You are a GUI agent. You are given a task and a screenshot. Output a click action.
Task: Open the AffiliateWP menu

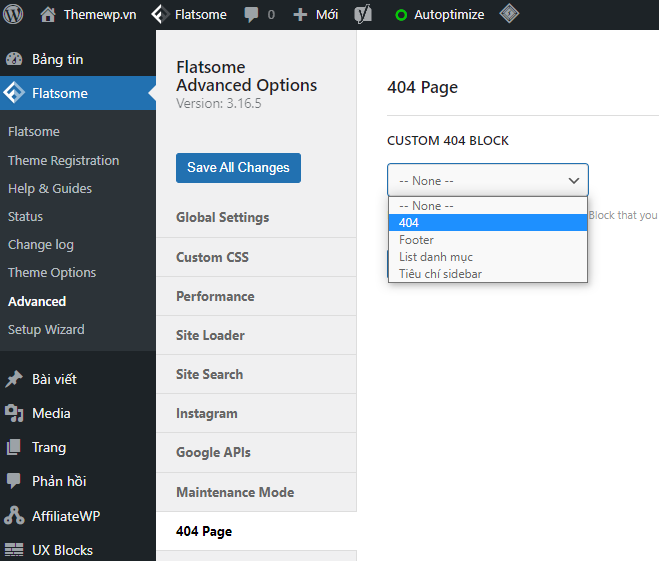pyautogui.click(x=66, y=516)
